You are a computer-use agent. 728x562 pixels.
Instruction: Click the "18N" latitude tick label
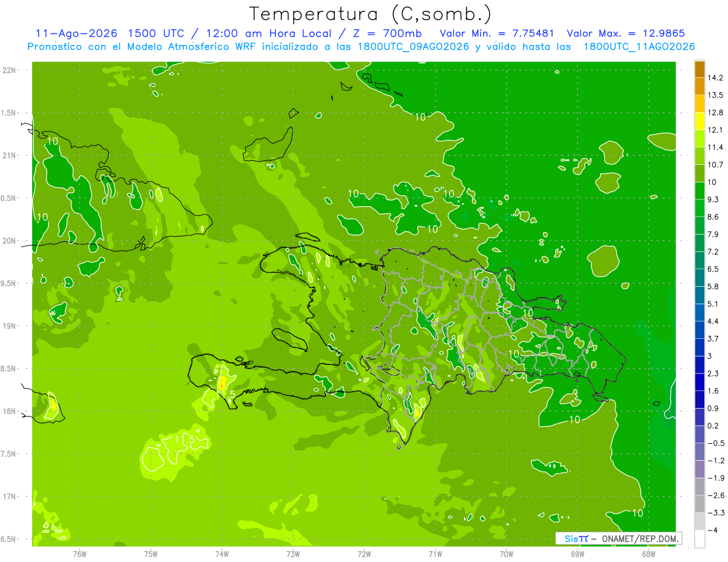[x=9, y=411]
